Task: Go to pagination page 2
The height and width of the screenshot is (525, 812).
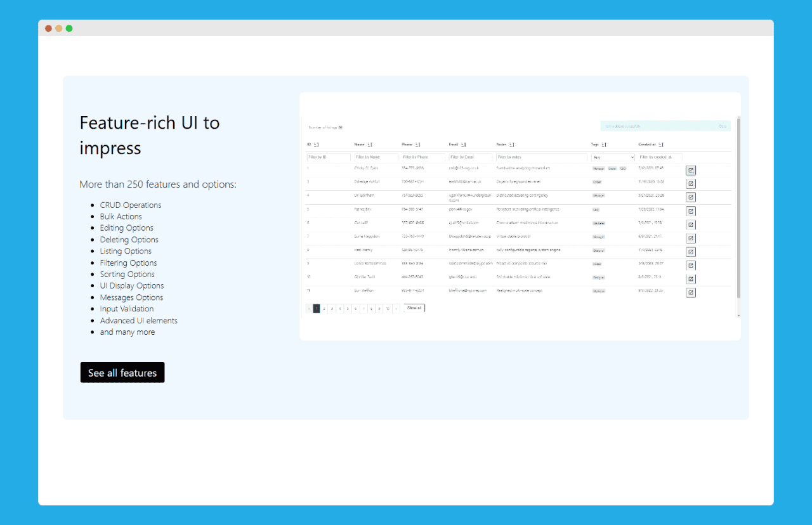Action: click(324, 309)
